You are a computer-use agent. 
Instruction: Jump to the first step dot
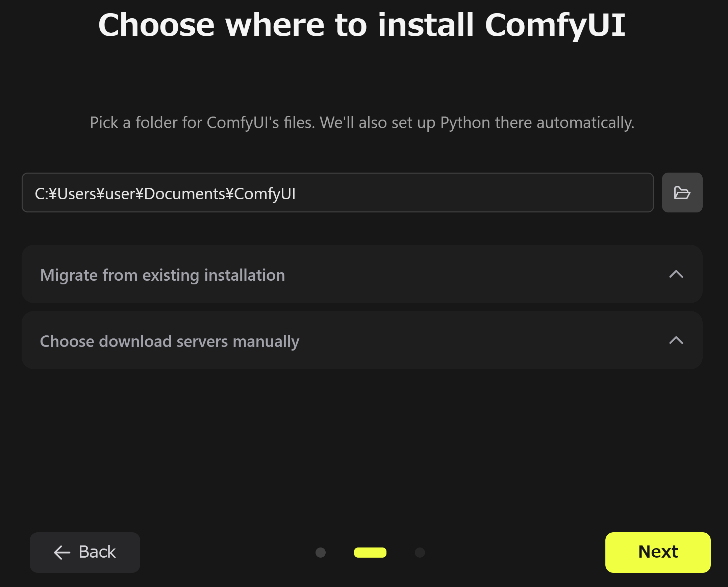320,553
